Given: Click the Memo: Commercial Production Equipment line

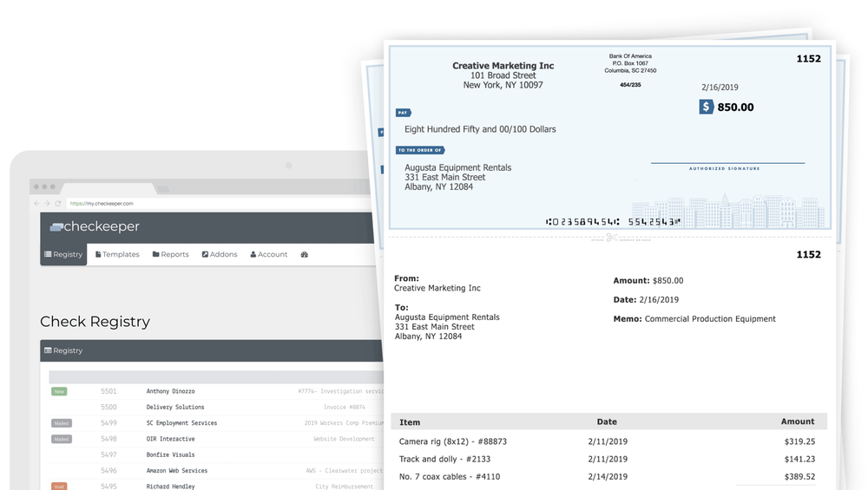Looking at the screenshot, I should tap(694, 319).
